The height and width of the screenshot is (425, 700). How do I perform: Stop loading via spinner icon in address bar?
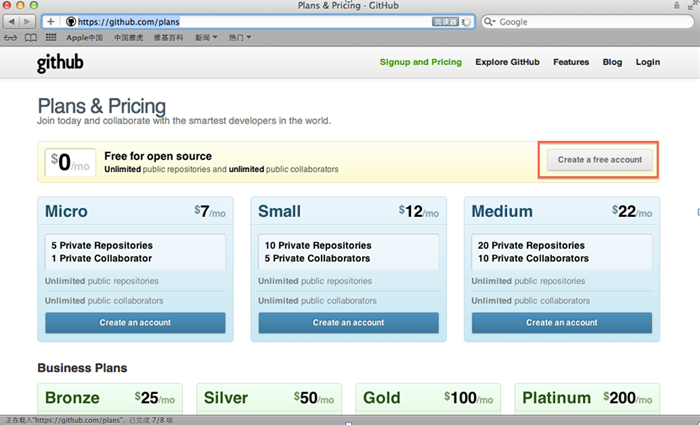[466, 22]
